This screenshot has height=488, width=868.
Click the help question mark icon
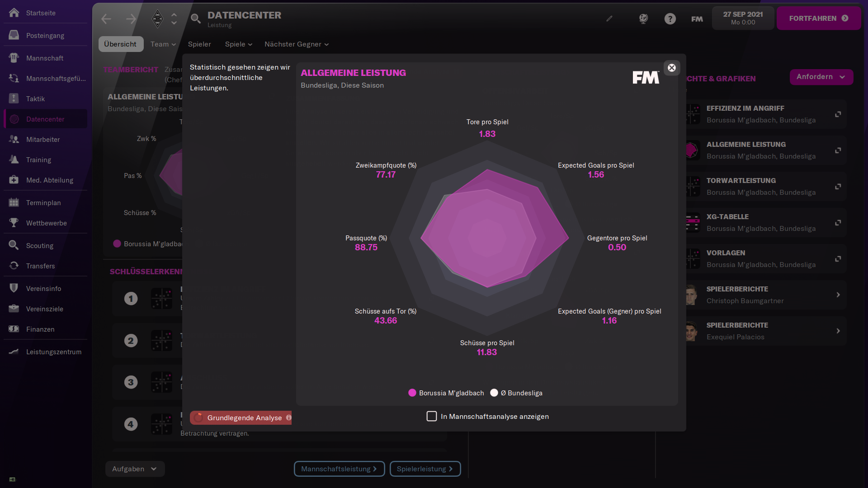[x=670, y=19]
